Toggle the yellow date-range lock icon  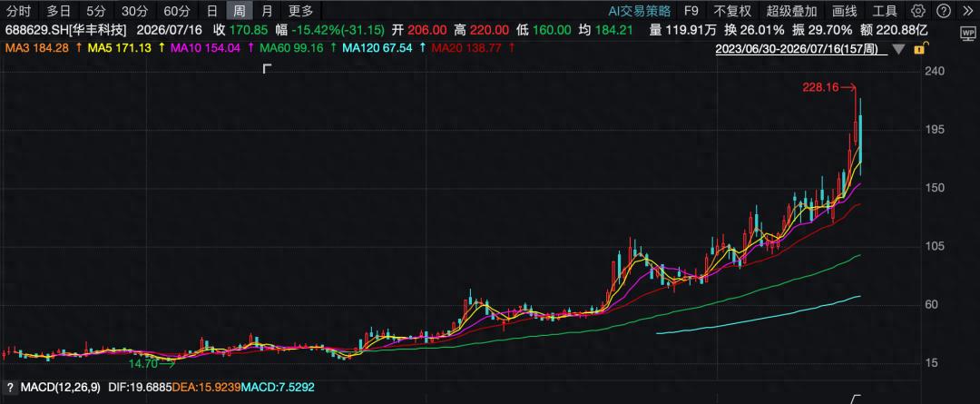click(921, 48)
